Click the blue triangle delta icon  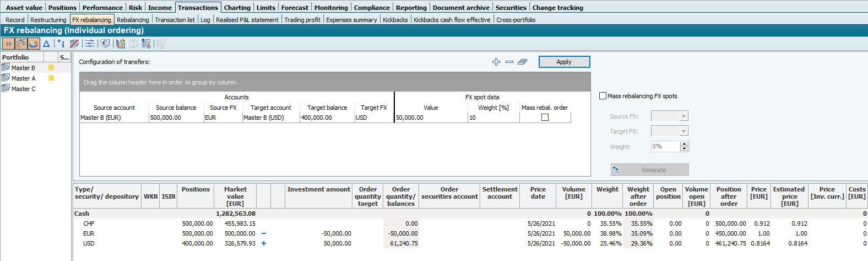point(46,44)
